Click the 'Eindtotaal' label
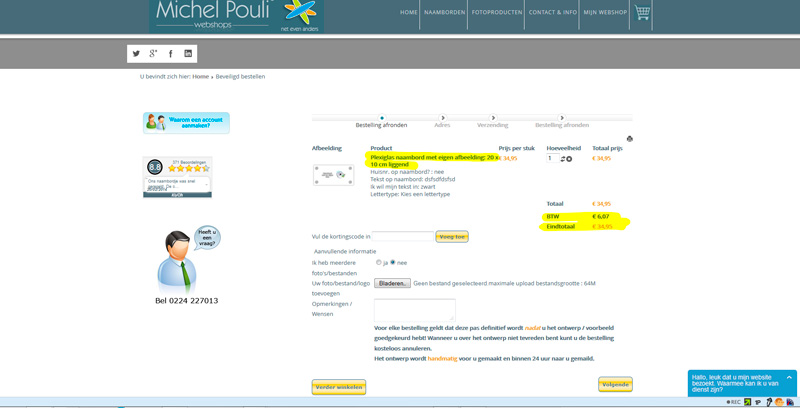Image resolution: width=800 pixels, height=408 pixels. pos(561,226)
